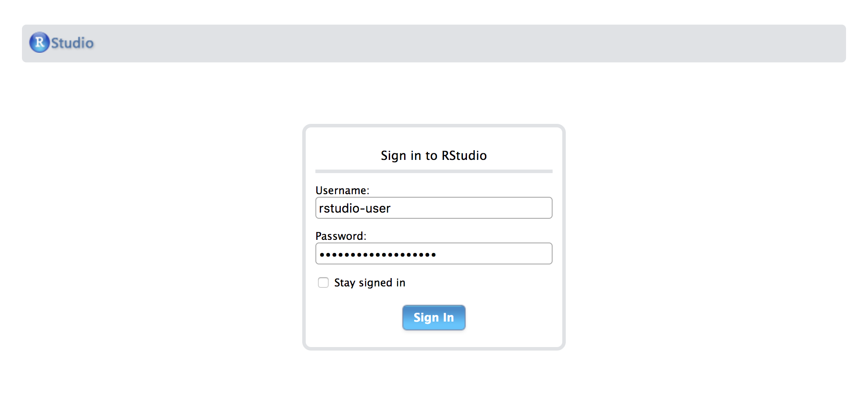Click the blue R logo icon

[x=40, y=43]
